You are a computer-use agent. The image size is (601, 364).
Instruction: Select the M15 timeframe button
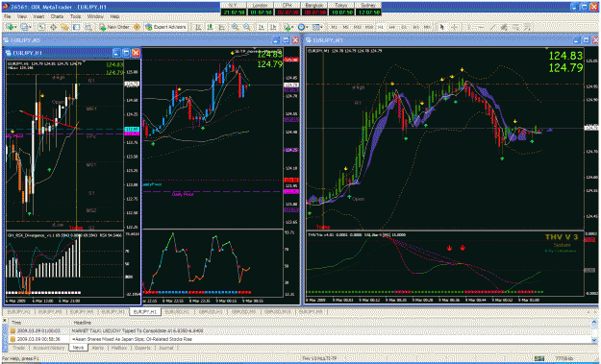click(357, 27)
